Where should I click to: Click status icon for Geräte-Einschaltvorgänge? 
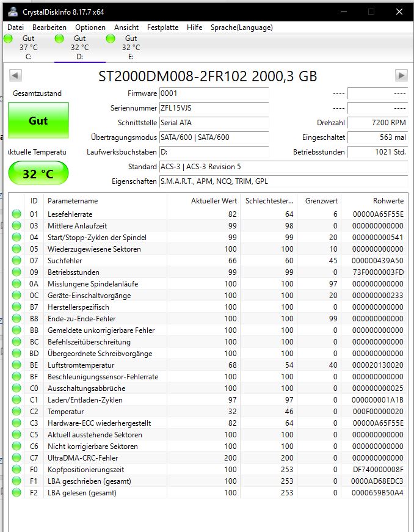16,295
